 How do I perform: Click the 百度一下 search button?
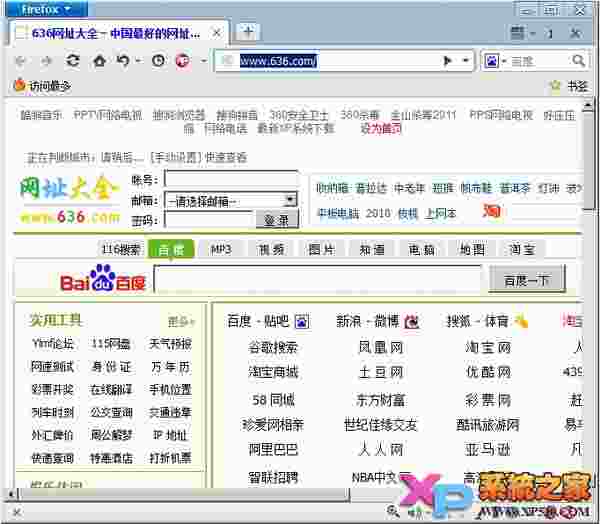point(527,280)
